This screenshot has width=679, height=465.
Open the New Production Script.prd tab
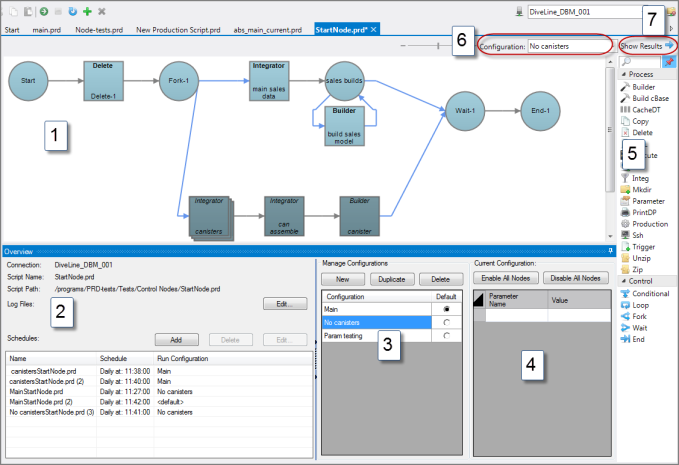176,30
